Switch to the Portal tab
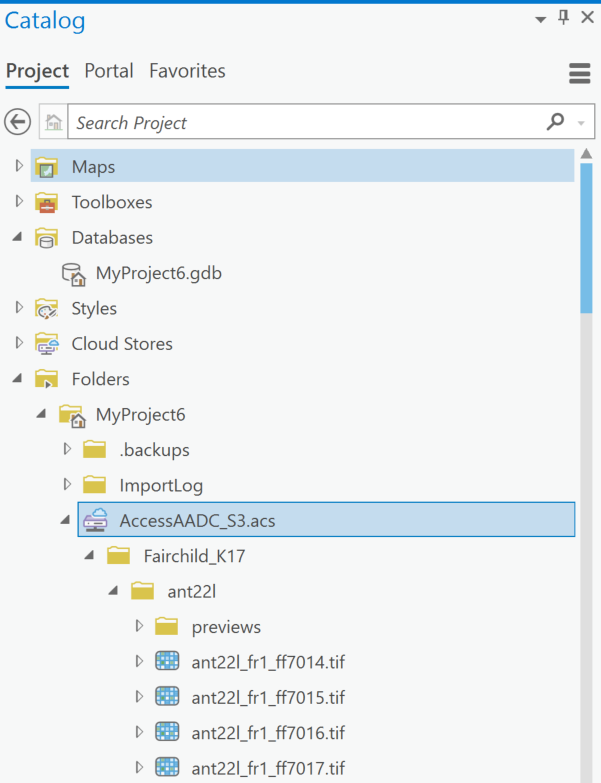The width and height of the screenshot is (601, 783). point(109,71)
